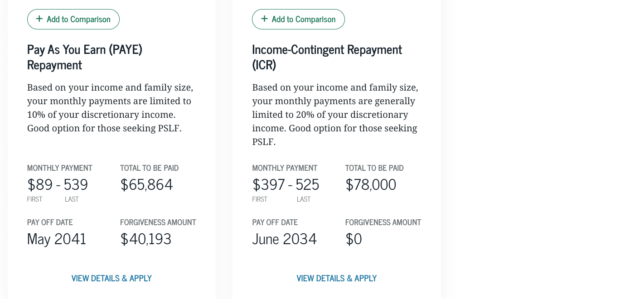Click ICR total to be paid $78,000
Screen dimensions: 644x299
pos(371,185)
